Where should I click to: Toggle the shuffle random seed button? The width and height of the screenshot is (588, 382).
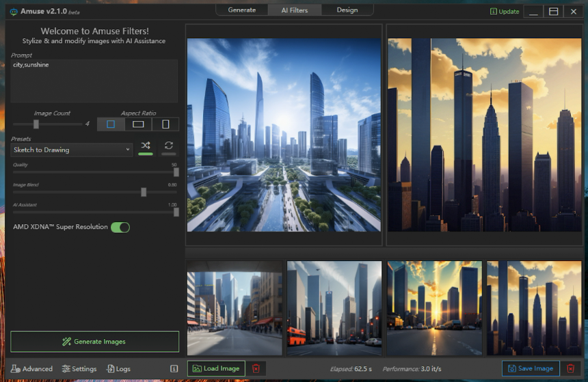click(x=146, y=146)
